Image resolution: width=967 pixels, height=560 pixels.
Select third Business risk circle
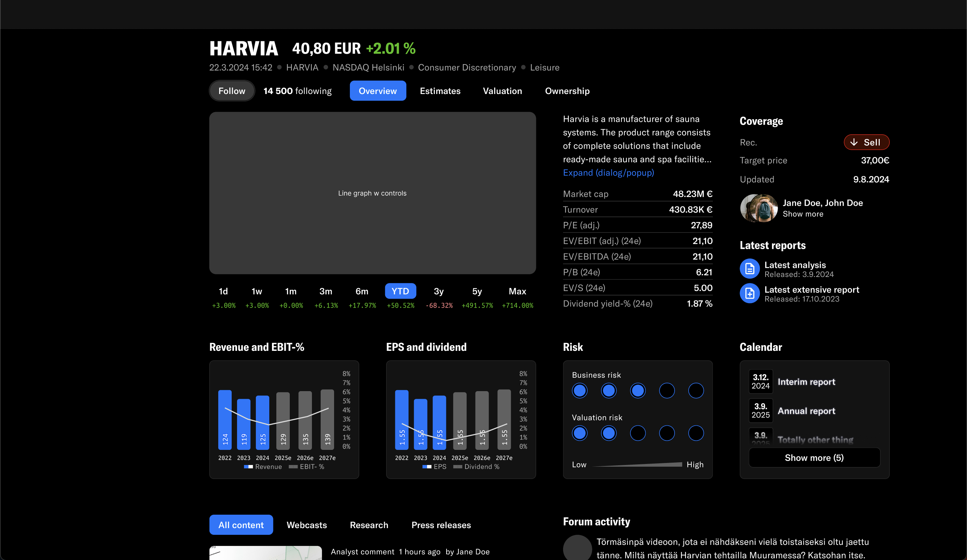(x=638, y=391)
